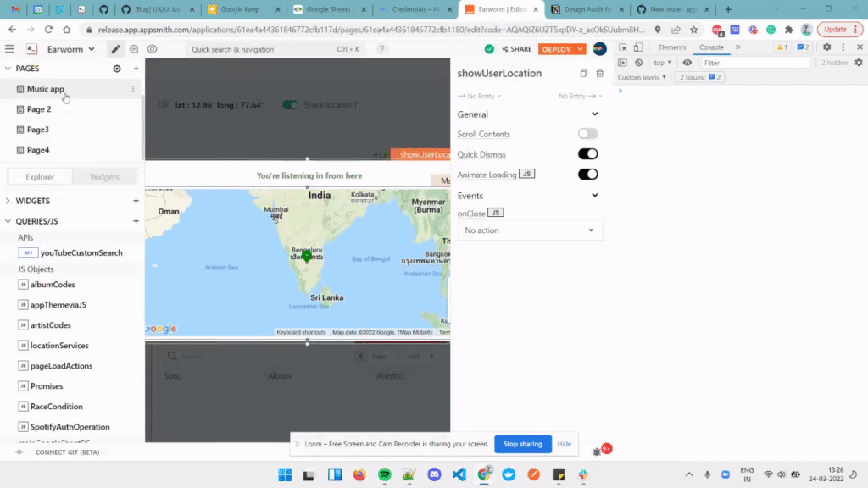The width and height of the screenshot is (868, 488).
Task: Add new query or JS object
Action: pyautogui.click(x=136, y=221)
